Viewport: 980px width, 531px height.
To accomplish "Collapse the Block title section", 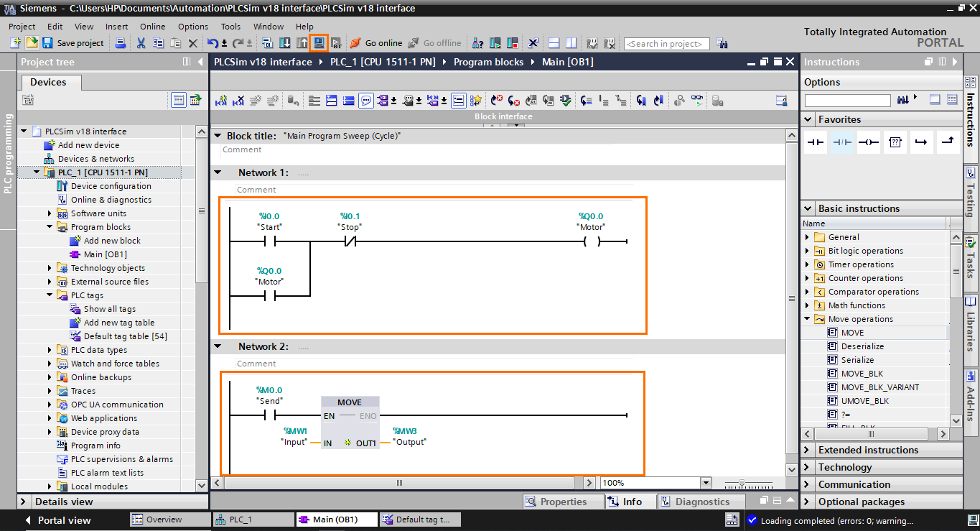I will click(218, 135).
